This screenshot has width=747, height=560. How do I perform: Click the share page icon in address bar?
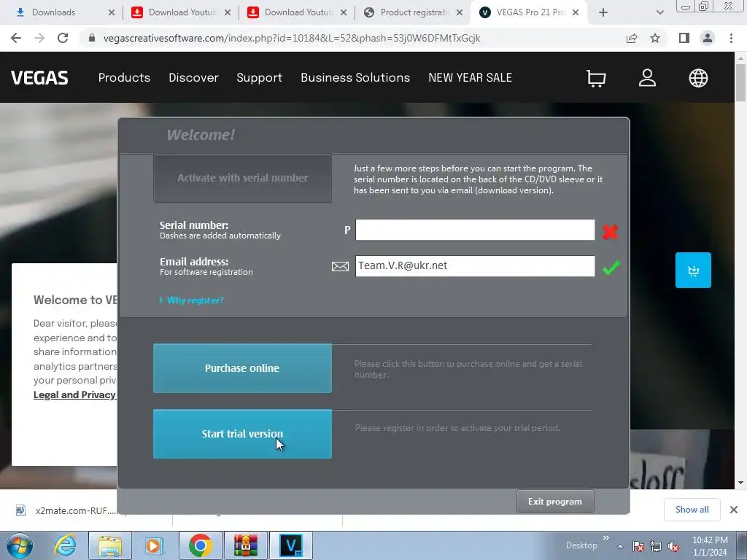[x=632, y=38]
